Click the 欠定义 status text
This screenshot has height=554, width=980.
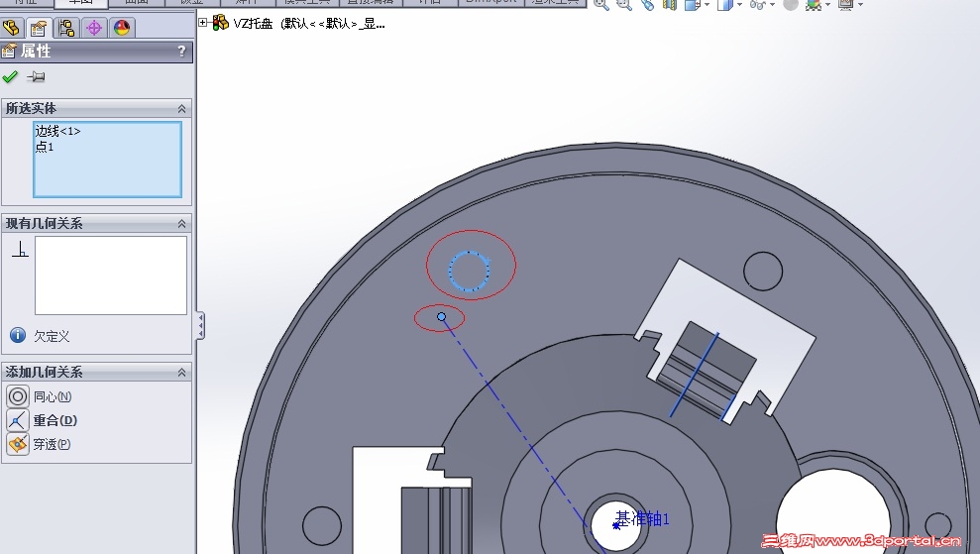click(x=52, y=336)
